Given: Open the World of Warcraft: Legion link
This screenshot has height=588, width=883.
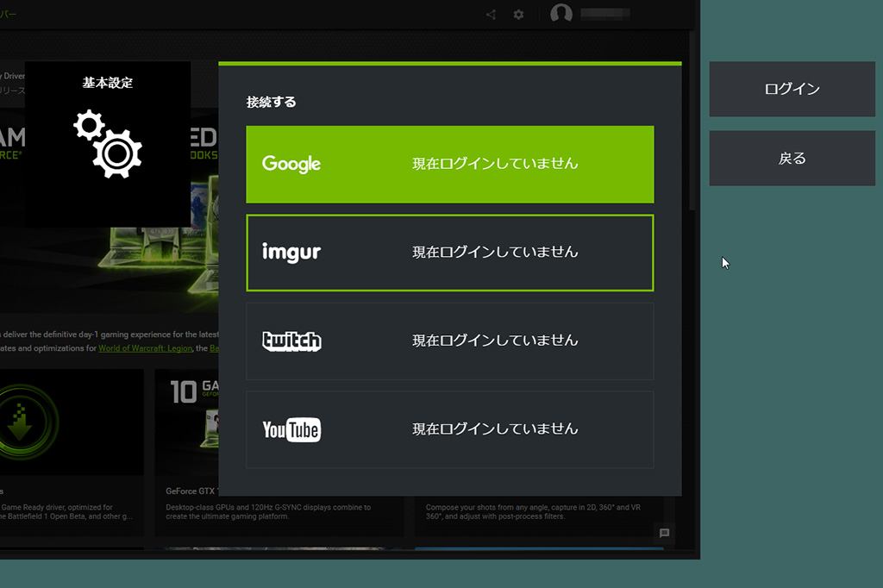Looking at the screenshot, I should pyautogui.click(x=145, y=348).
